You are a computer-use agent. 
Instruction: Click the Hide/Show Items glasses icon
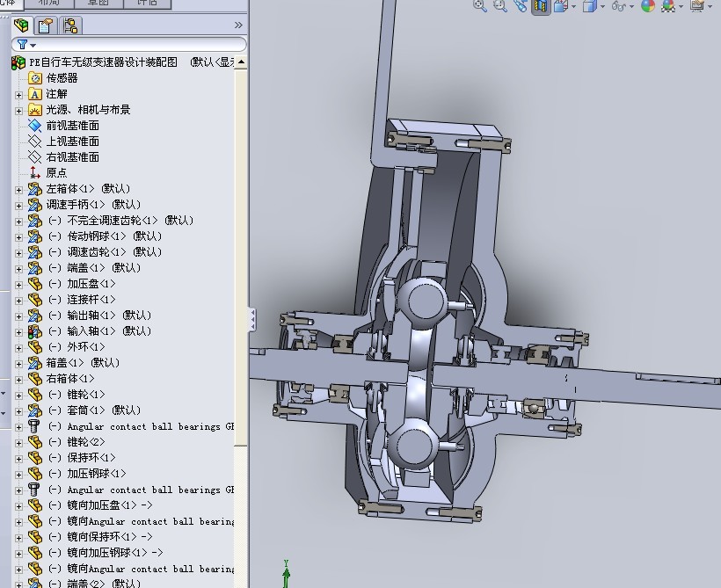pos(619,6)
